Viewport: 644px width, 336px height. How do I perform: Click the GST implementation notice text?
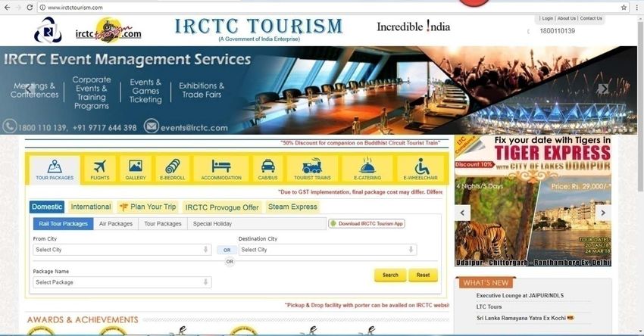(x=360, y=191)
